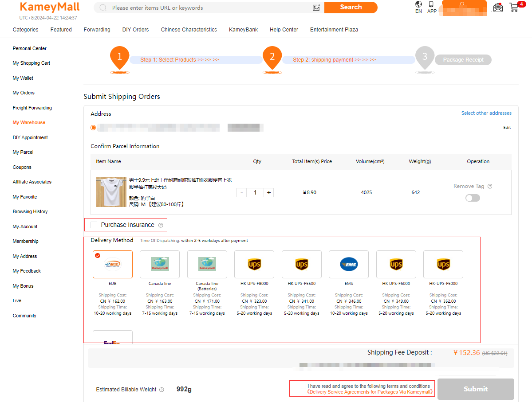Screen dimensions: 532x402
Task: Click the magnifier icon in search bar
Action: pyautogui.click(x=103, y=8)
